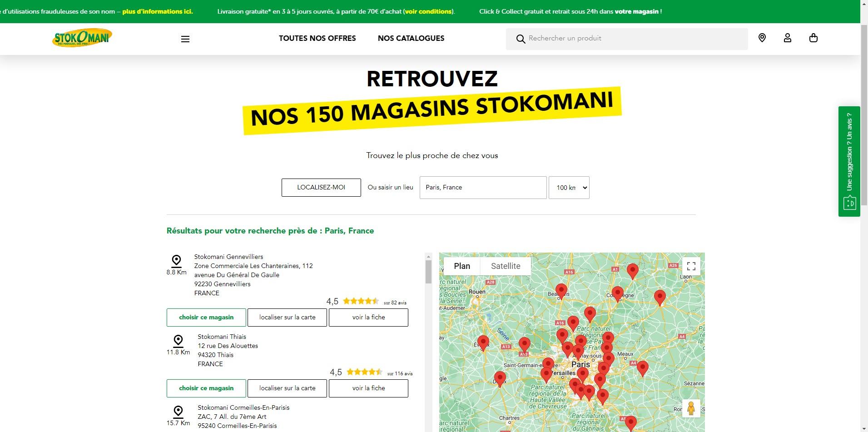View the Thiais store details sheet
The height and width of the screenshot is (432, 868).
[368, 388]
